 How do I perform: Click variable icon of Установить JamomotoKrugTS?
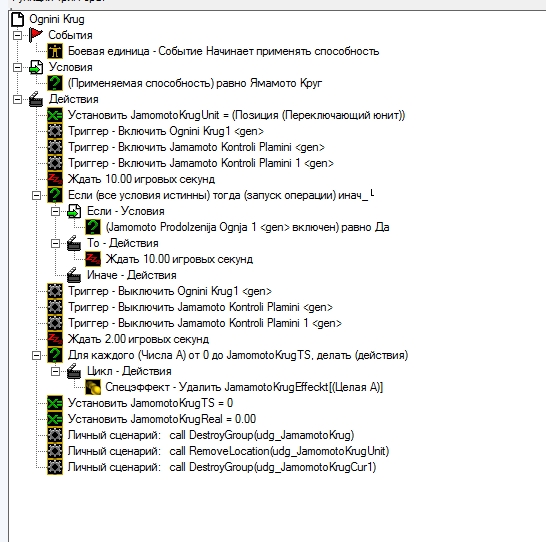click(55, 403)
